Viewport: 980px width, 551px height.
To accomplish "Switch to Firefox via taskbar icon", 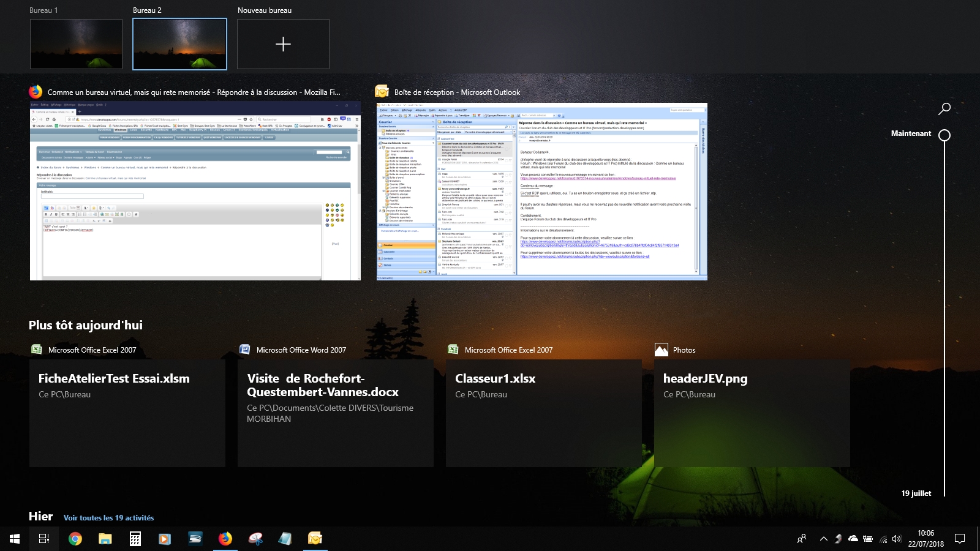I will coord(225,539).
